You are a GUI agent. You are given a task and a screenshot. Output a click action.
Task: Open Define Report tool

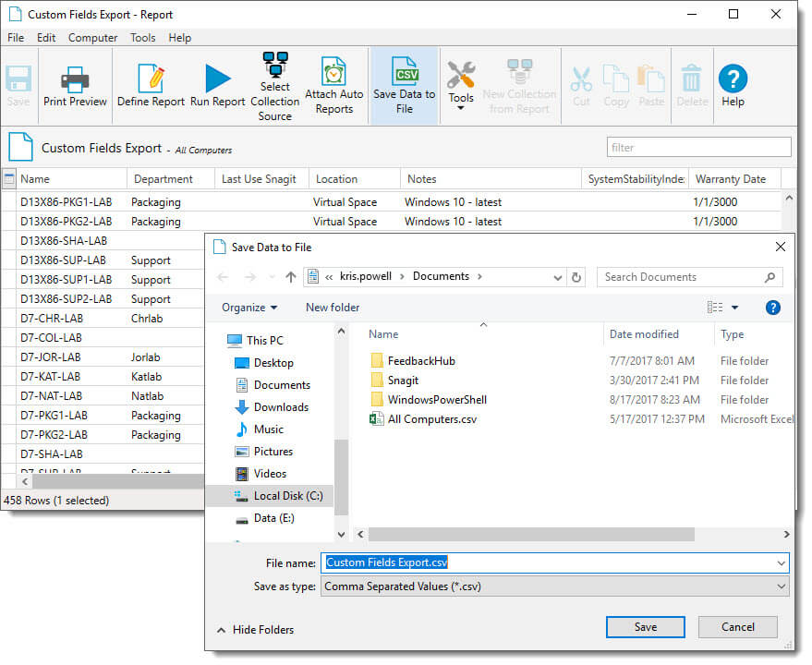tap(151, 86)
